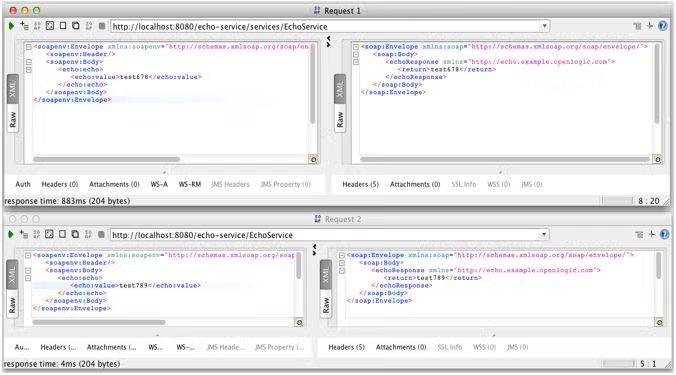Viewport: 676px width, 375px height.
Task: Open Attachments (0) under the Request 2 response
Action: pyautogui.click(x=401, y=347)
